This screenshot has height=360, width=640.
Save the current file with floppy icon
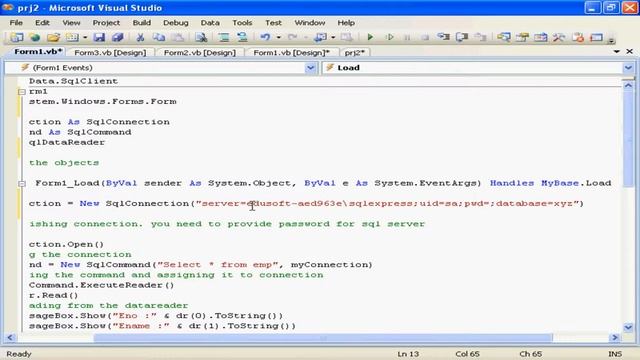(x=99, y=38)
